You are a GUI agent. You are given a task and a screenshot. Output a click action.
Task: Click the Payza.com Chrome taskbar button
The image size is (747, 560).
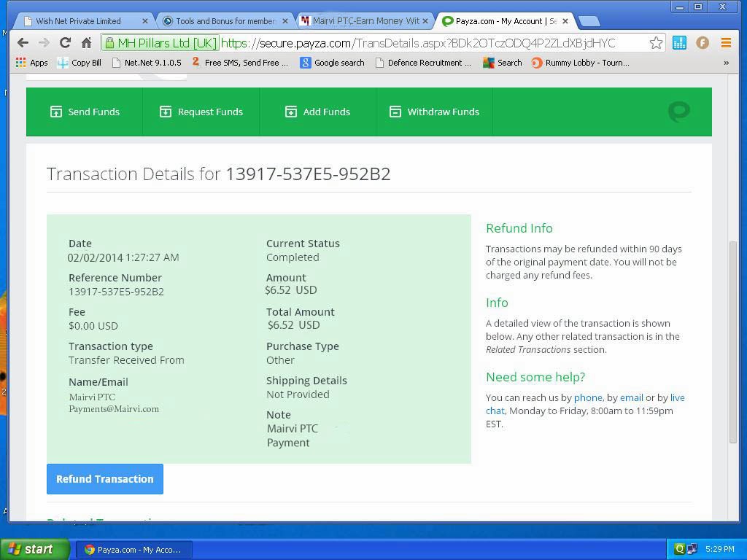pyautogui.click(x=133, y=550)
